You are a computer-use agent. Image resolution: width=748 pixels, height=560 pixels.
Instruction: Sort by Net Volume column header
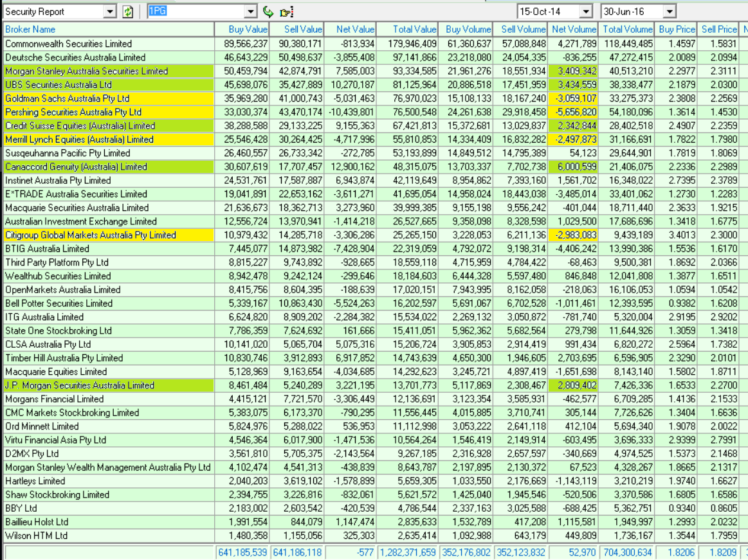coord(573,29)
